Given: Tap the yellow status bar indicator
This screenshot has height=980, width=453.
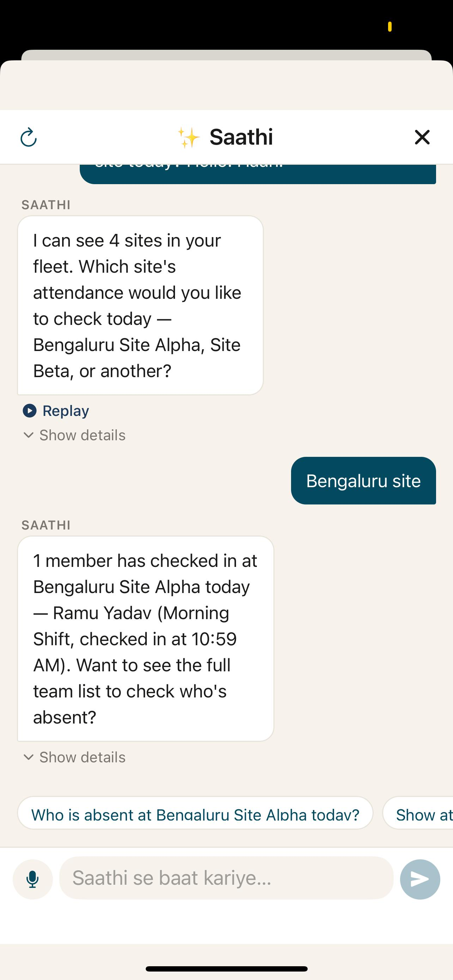Looking at the screenshot, I should tap(390, 26).
